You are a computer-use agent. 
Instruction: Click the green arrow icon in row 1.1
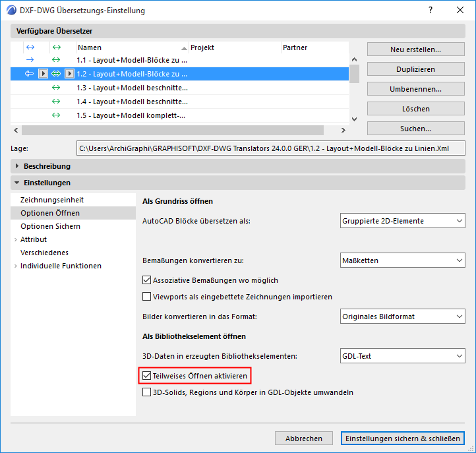click(56, 60)
